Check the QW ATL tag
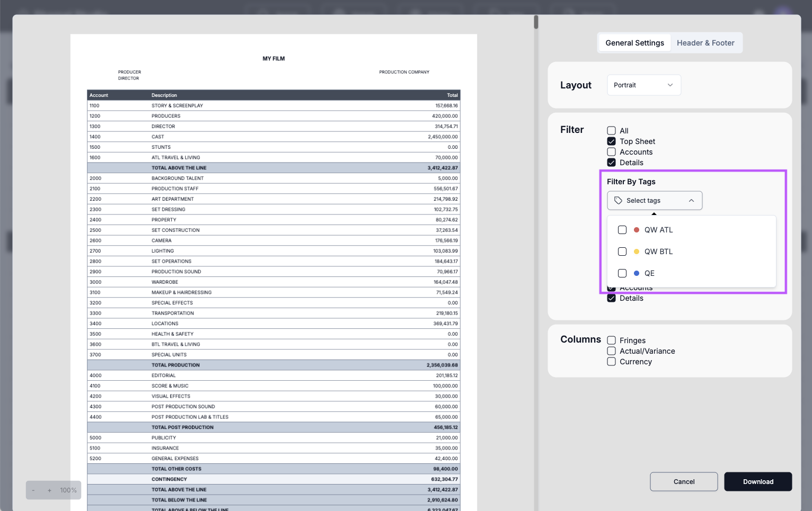Screen dimensions: 812x511 (x=622, y=230)
